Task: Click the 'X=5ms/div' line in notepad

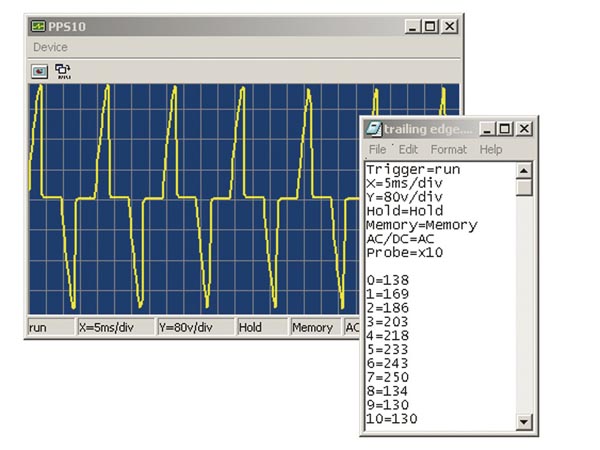Action: point(404,183)
